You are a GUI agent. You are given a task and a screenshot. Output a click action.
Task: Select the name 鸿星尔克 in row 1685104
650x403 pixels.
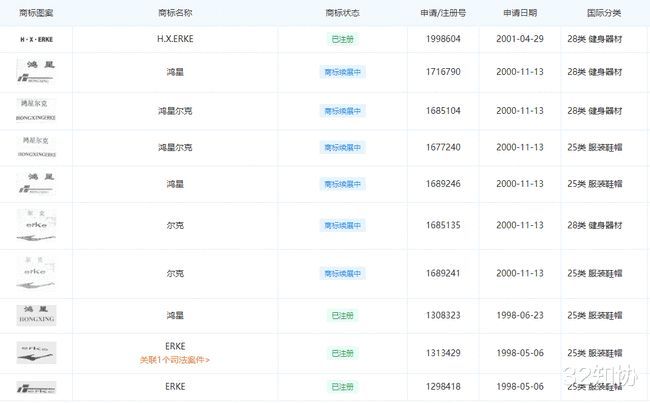pyautogui.click(x=175, y=111)
